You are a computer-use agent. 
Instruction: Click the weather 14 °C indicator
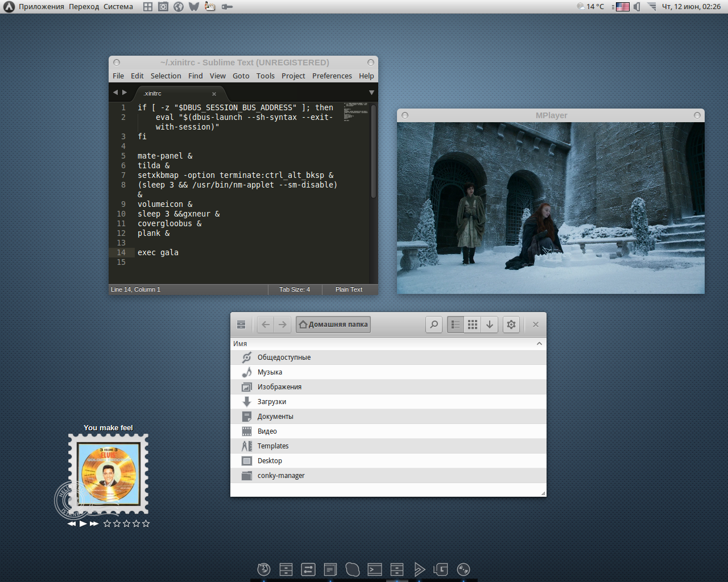[x=590, y=7]
